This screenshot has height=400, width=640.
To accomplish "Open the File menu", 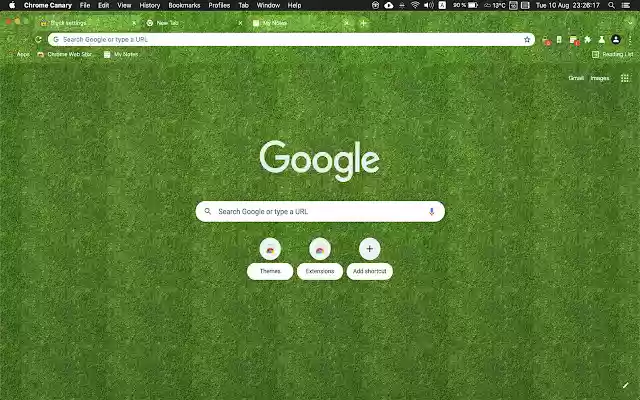I will tap(85, 5).
